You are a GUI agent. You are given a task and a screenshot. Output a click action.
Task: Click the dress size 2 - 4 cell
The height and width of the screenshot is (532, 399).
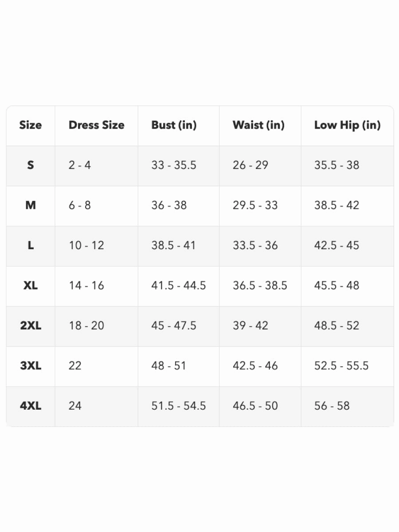(80, 165)
